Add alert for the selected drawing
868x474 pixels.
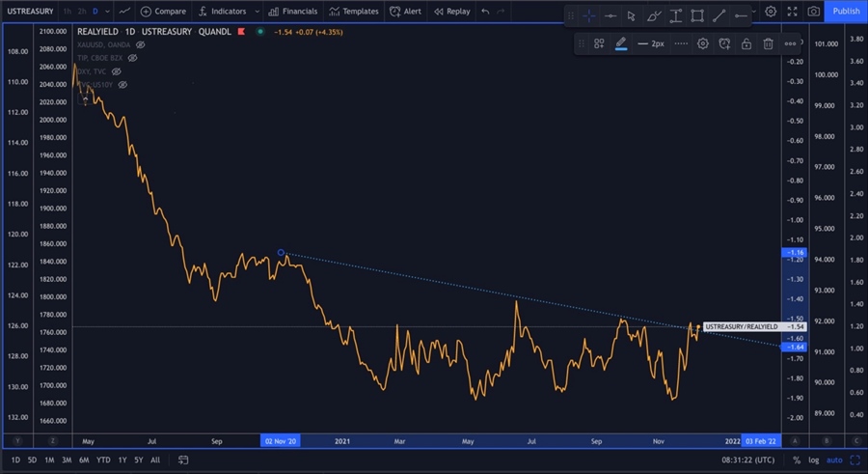click(x=724, y=43)
